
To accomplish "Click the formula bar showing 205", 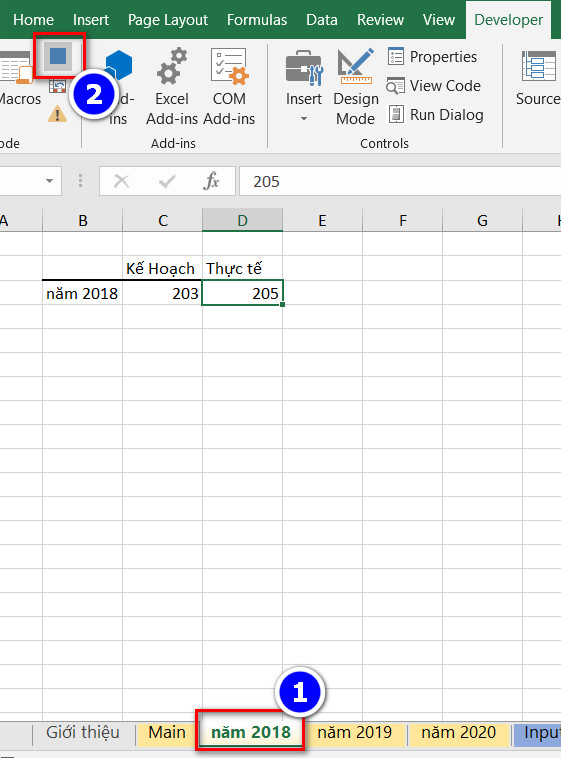I will tap(400, 181).
